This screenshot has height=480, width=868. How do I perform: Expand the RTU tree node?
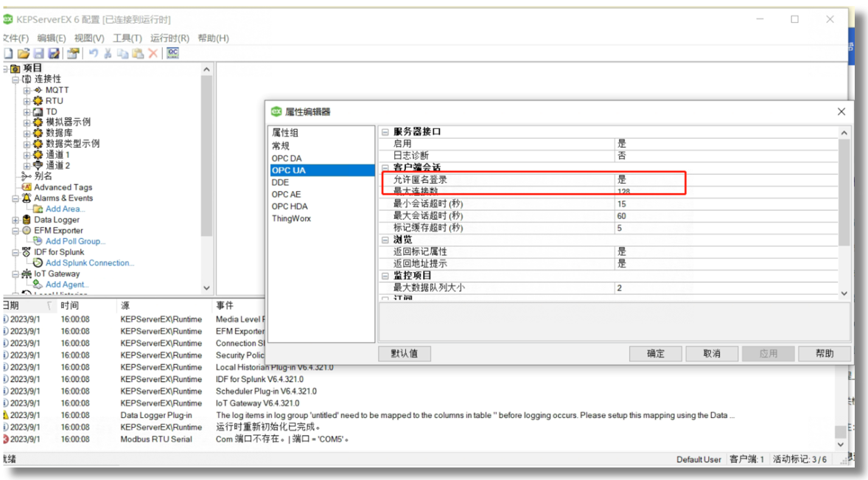(27, 101)
